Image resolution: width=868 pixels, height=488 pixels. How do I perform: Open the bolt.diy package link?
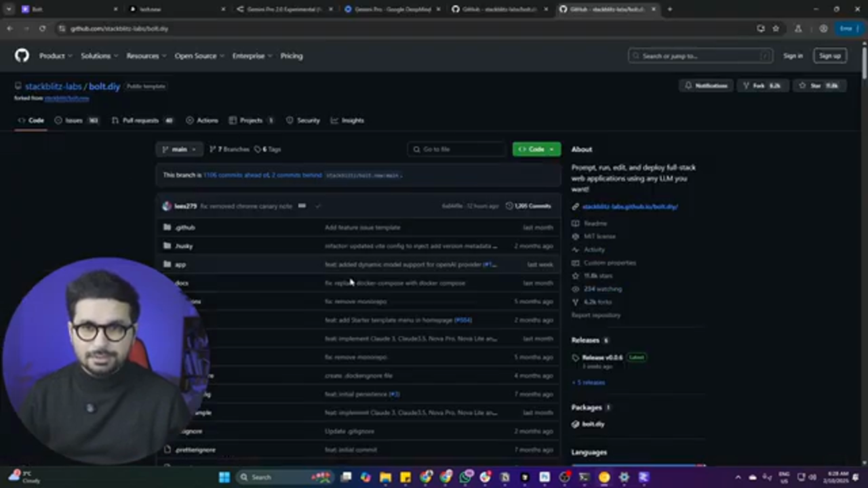pos(593,424)
